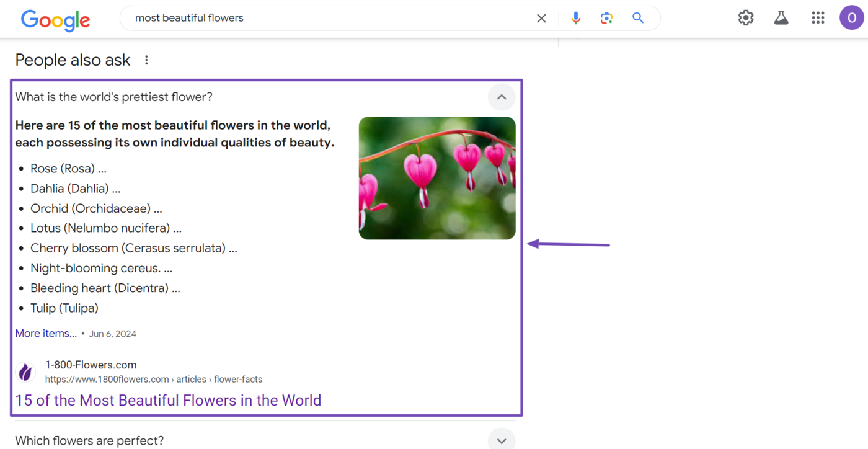This screenshot has width=868, height=449.
Task: Select the Bleeding heart (Dicentra) item
Action: pyautogui.click(x=105, y=288)
